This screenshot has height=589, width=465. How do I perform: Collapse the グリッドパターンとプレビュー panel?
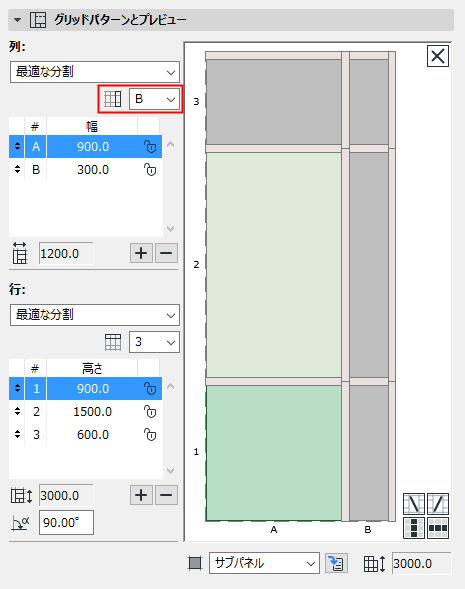tap(17, 20)
